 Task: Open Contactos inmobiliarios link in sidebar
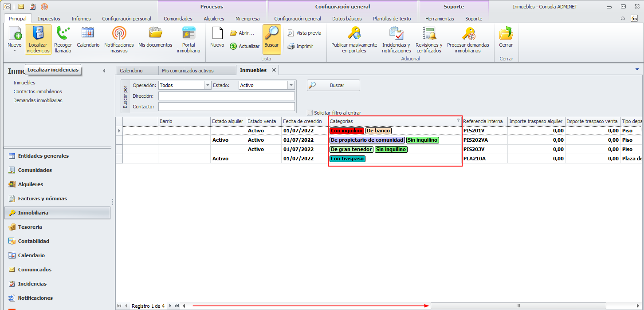point(38,91)
